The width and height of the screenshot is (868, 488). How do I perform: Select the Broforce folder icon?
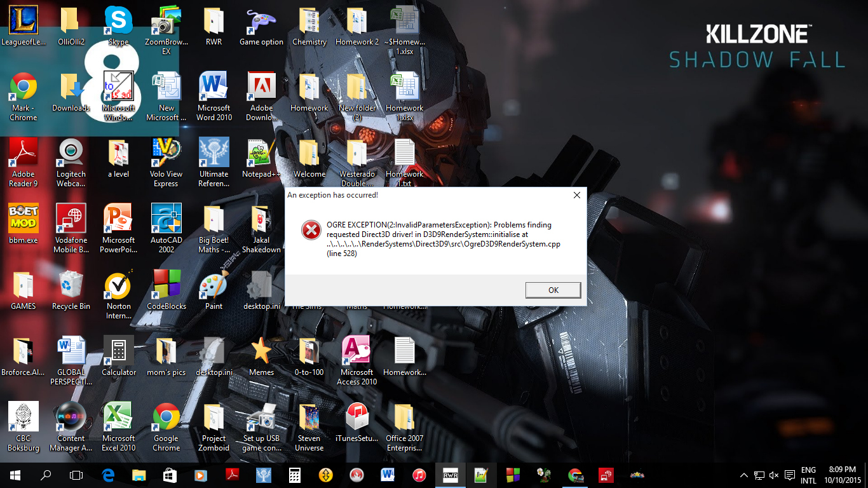click(x=24, y=357)
